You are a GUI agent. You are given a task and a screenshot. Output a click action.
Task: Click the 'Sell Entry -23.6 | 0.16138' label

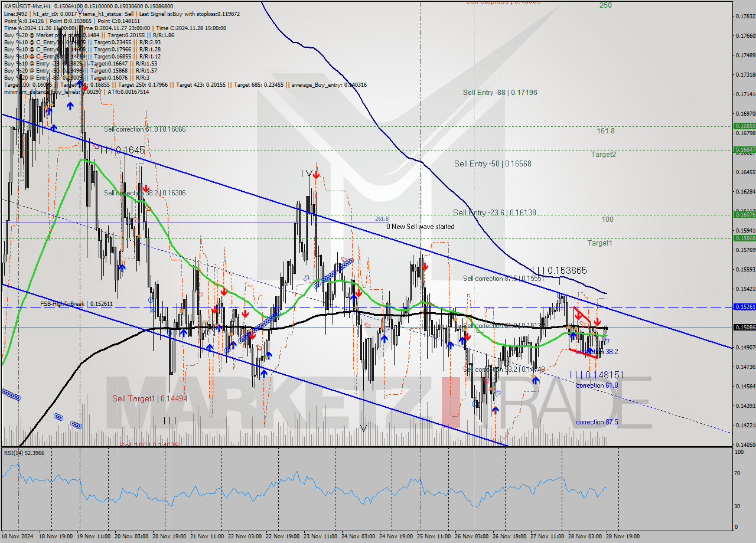coord(495,212)
